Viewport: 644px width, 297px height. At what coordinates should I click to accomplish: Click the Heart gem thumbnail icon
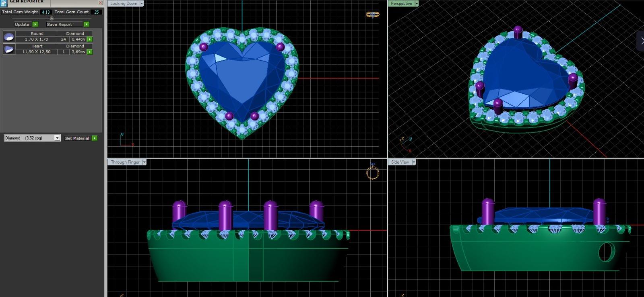click(x=9, y=49)
